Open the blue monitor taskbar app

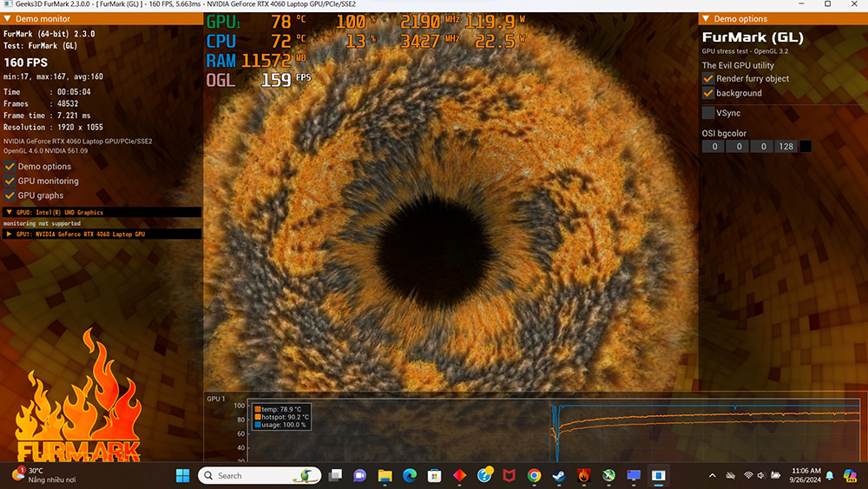[634, 475]
